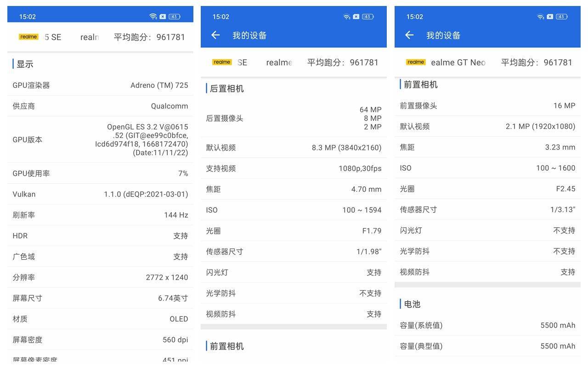Tap the Wi-Fi status icon on the 电池 screen
The image size is (588, 368).
(541, 17)
